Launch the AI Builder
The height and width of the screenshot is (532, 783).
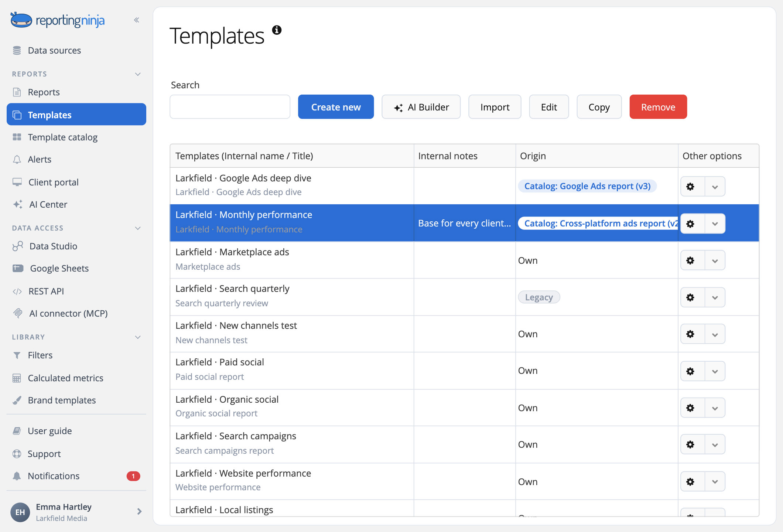click(x=421, y=107)
